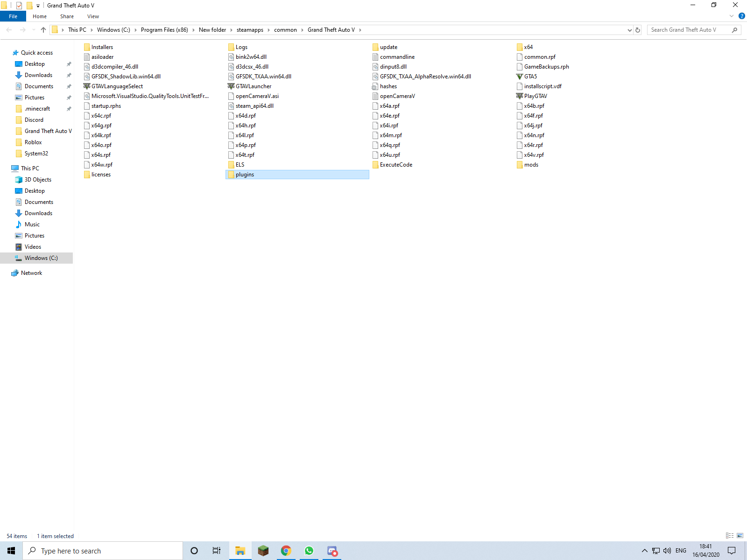Open the File menu tab
Viewport: 747px width, 560px height.
pyautogui.click(x=13, y=16)
